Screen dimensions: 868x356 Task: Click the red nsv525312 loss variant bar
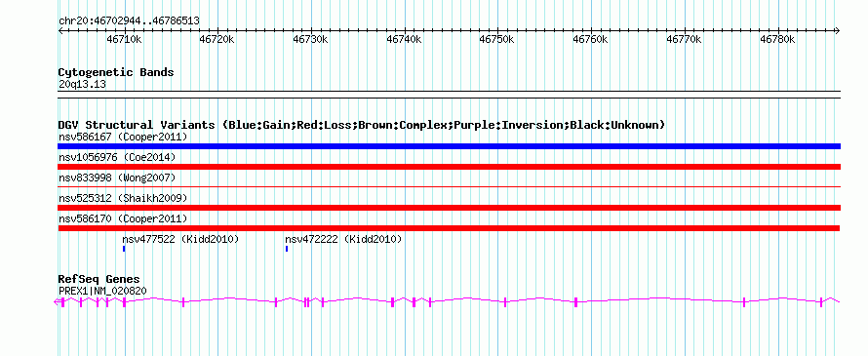tap(449, 208)
